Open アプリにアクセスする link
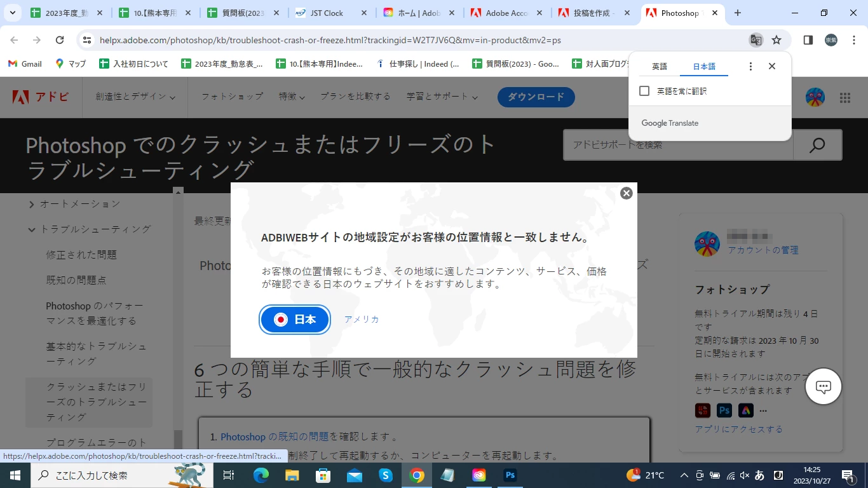Image resolution: width=868 pixels, height=488 pixels. tap(738, 430)
